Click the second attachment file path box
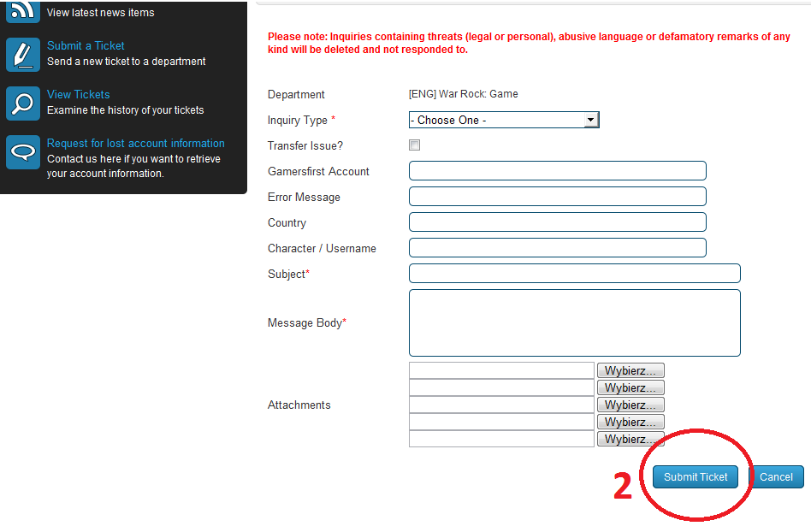Image resolution: width=811 pixels, height=532 pixels. point(501,387)
